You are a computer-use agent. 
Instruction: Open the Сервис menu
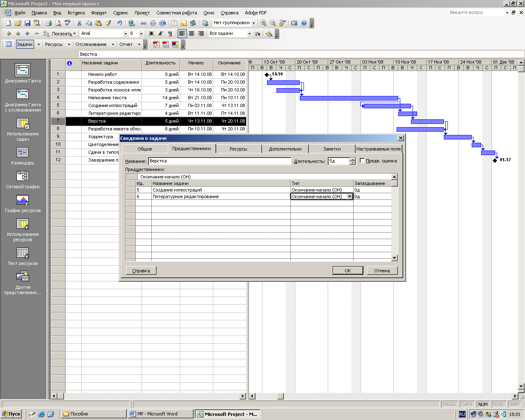point(121,13)
